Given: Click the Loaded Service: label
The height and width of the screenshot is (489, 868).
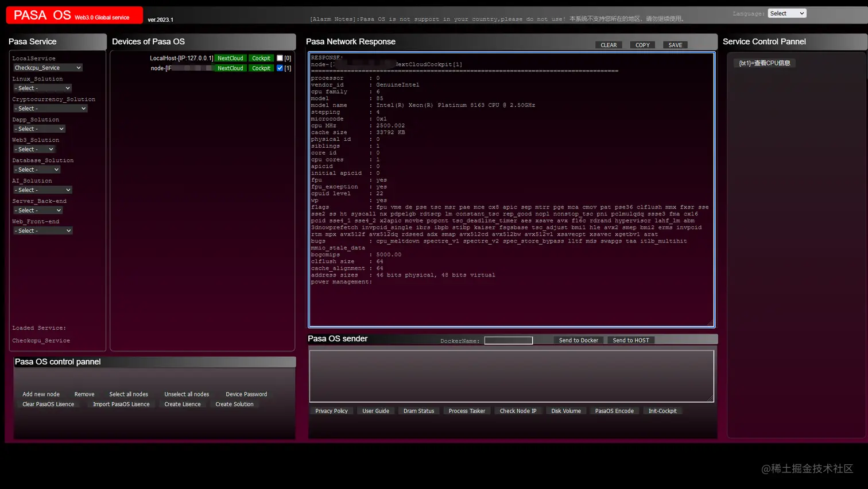Looking at the screenshot, I should 39,328.
